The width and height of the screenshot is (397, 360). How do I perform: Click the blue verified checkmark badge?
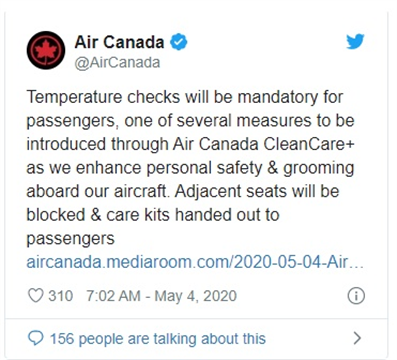click(179, 42)
